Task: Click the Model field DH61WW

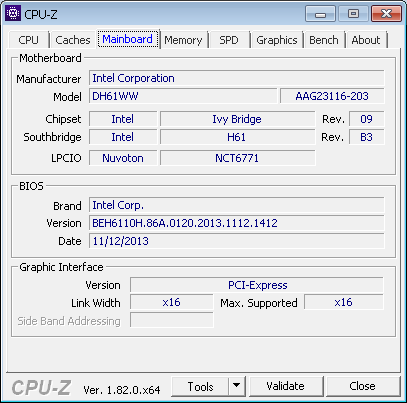Action: click(x=183, y=96)
